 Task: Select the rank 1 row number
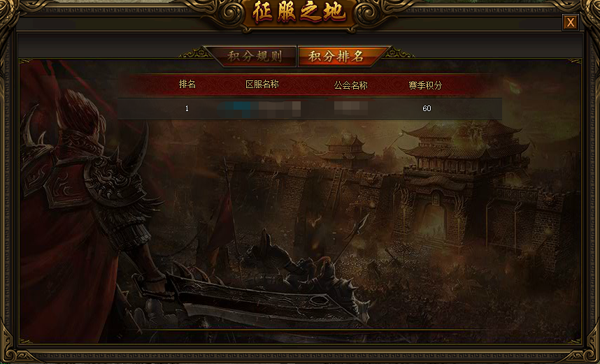point(187,108)
